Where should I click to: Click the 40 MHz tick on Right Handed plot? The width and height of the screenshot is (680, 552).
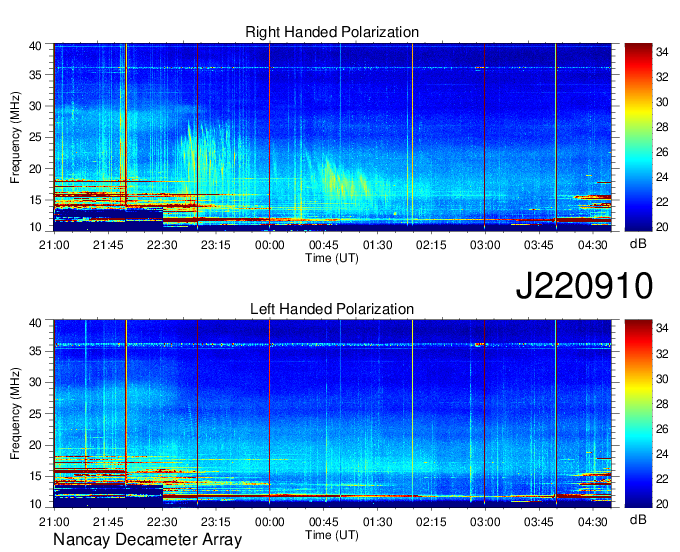click(35, 46)
